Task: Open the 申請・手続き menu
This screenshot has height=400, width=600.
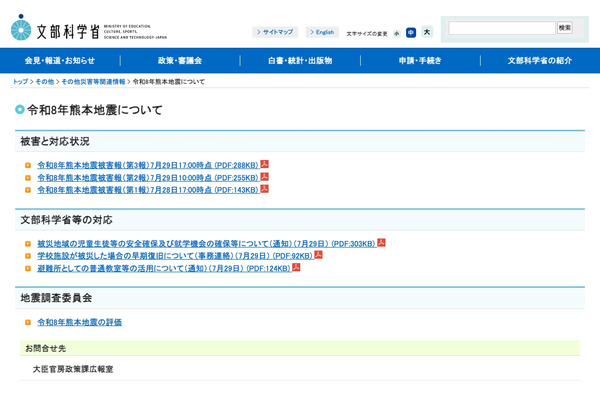Action: click(x=420, y=60)
